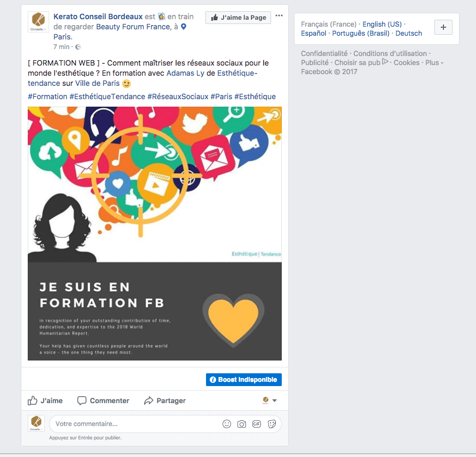Screen dimensions: 476x457
Task: Click the emoji smiley icon in comment box
Action: (227, 424)
